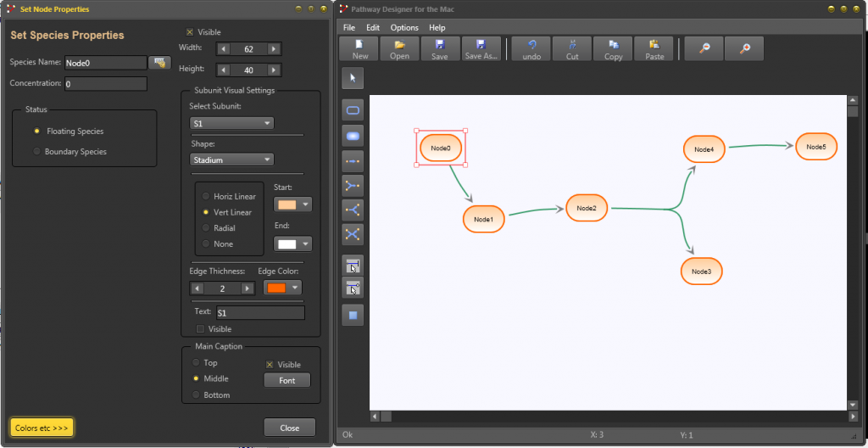Click the undo toolbar icon

tap(531, 49)
